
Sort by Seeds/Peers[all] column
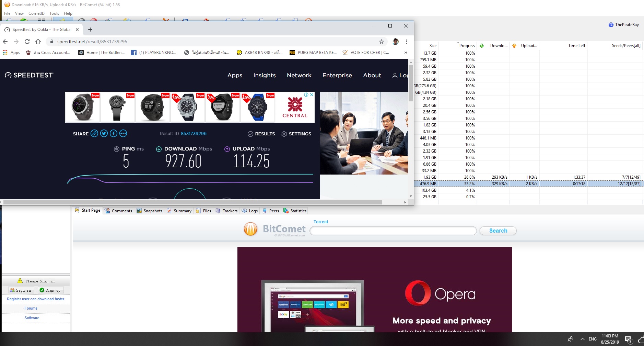(x=615, y=46)
